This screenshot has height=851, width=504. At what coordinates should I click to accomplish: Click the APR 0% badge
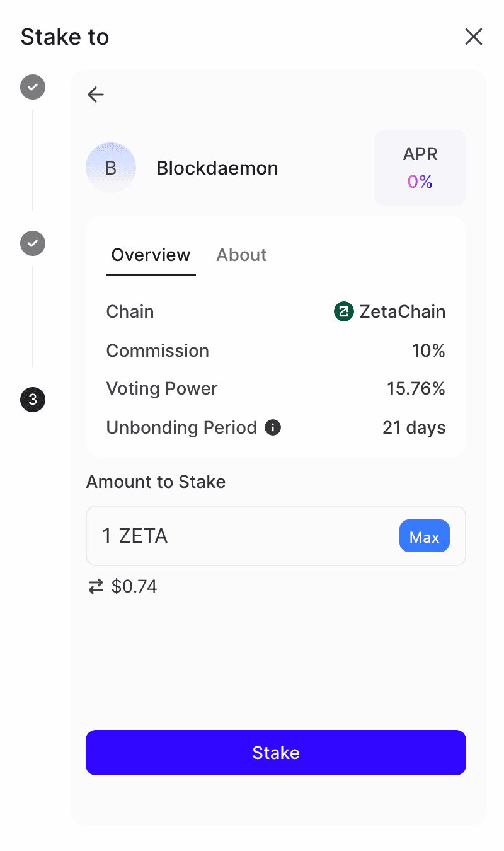(x=420, y=168)
